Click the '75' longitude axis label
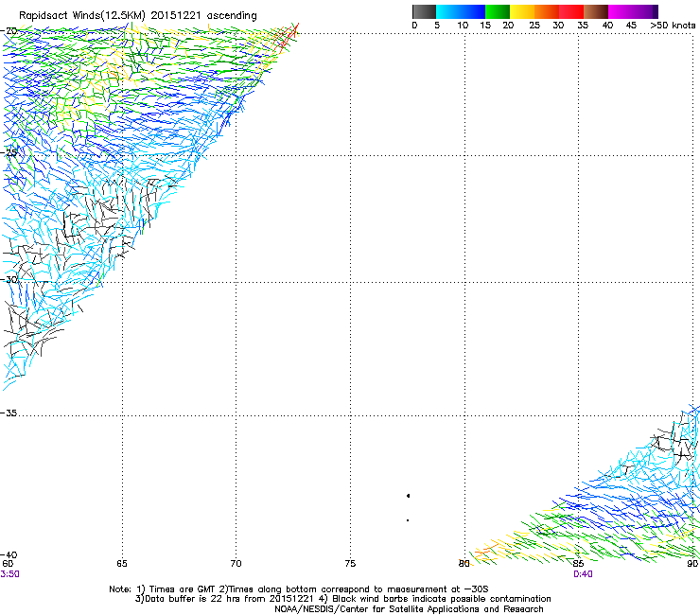Screen dimensions: 700x615 (x=350, y=564)
